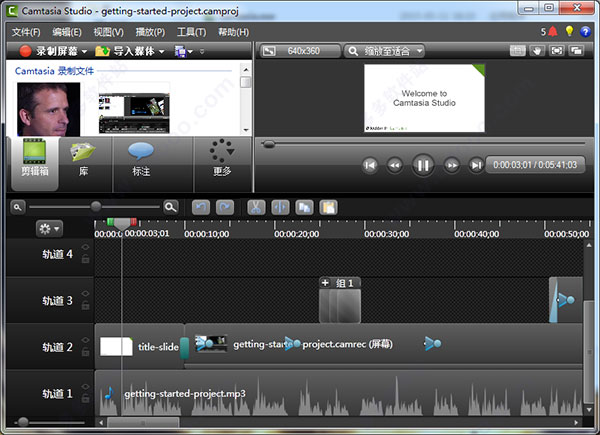Open the toolbar options chevron

point(202,51)
